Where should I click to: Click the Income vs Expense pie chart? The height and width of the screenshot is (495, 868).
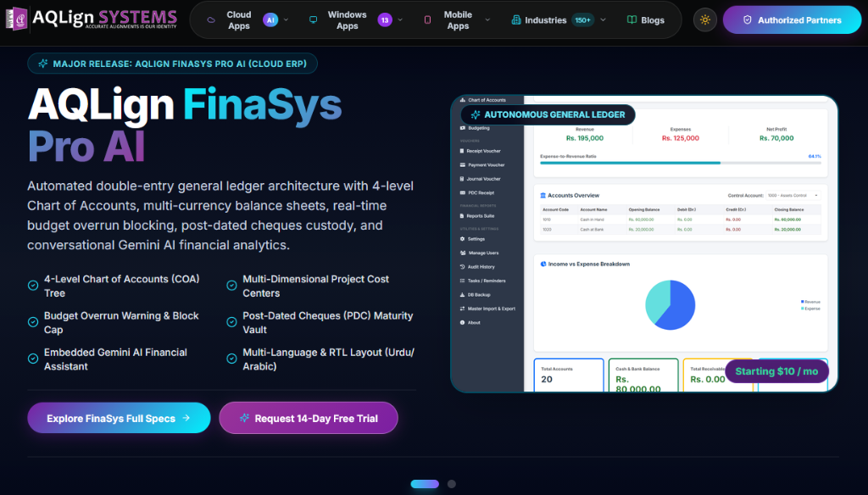670,305
